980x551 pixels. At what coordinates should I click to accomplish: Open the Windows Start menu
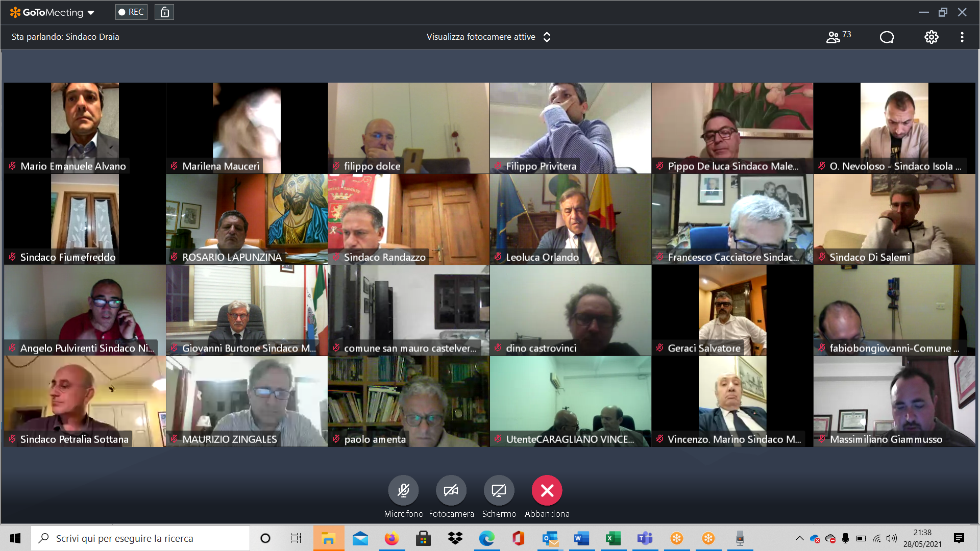pyautogui.click(x=15, y=538)
